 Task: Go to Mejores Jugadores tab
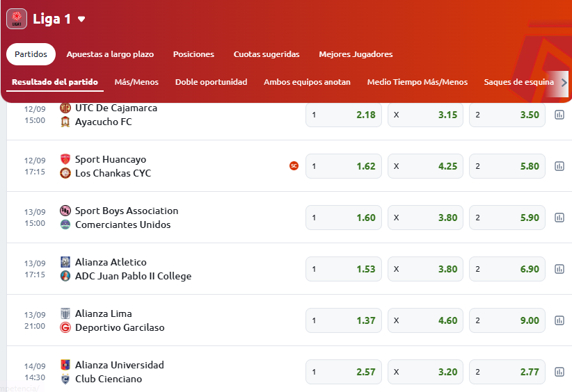pos(356,54)
